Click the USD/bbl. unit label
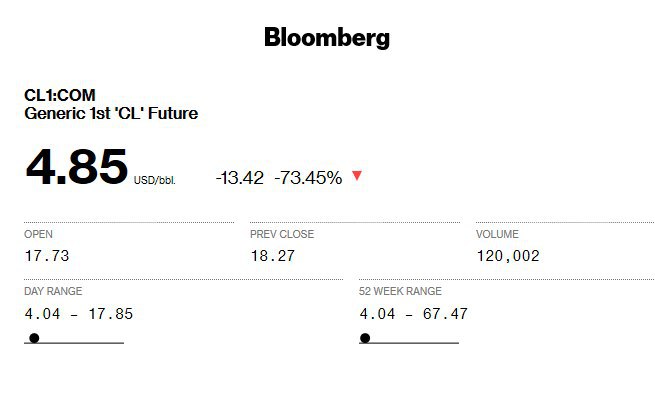Image resolution: width=655 pixels, height=399 pixels. (155, 180)
